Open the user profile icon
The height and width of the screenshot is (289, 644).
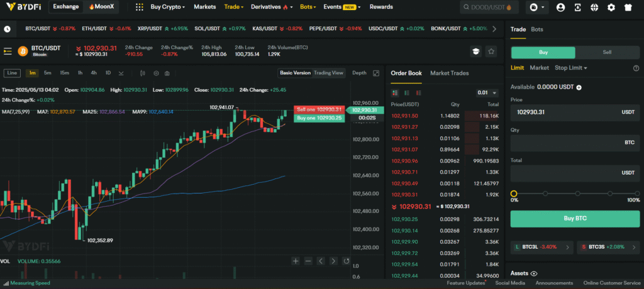(560, 8)
